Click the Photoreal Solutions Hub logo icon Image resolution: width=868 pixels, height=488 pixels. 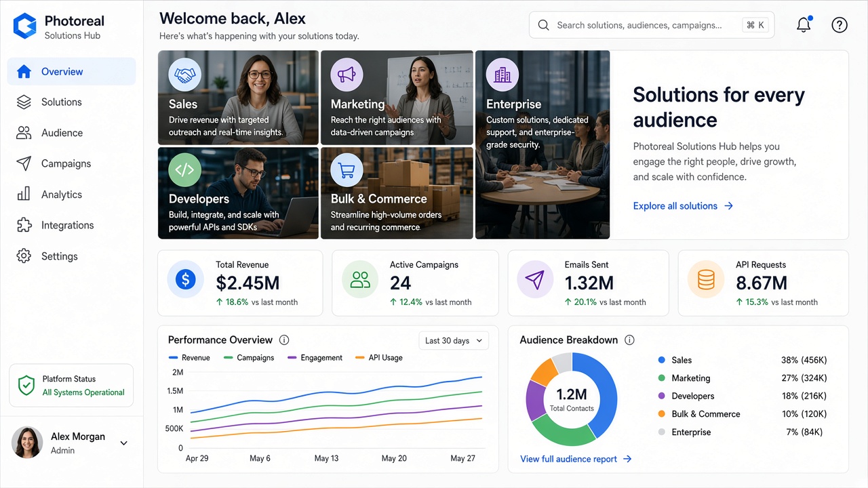24,26
